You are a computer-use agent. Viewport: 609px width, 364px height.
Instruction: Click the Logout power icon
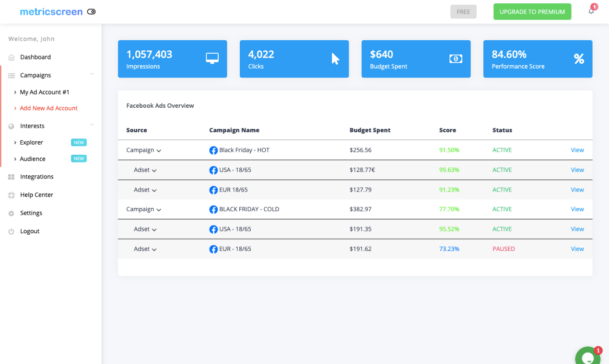[x=12, y=232]
